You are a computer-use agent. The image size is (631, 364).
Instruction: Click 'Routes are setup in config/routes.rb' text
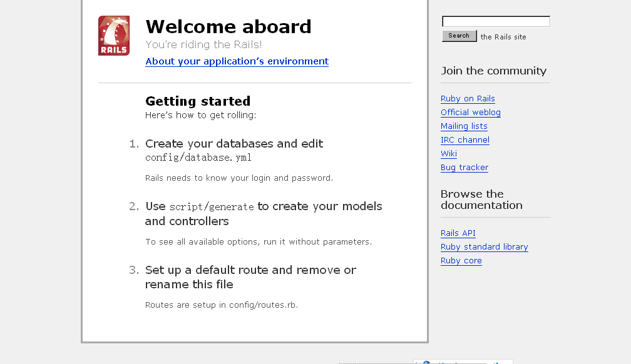(222, 305)
